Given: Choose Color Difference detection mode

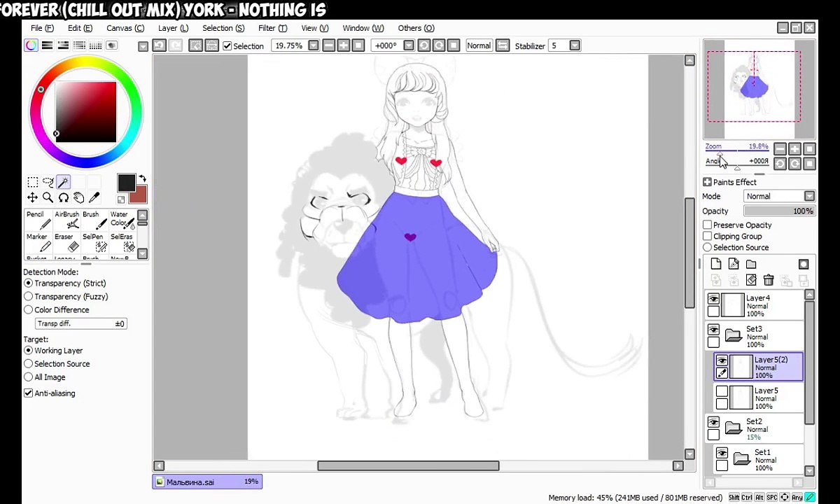Looking at the screenshot, I should pos(29,309).
